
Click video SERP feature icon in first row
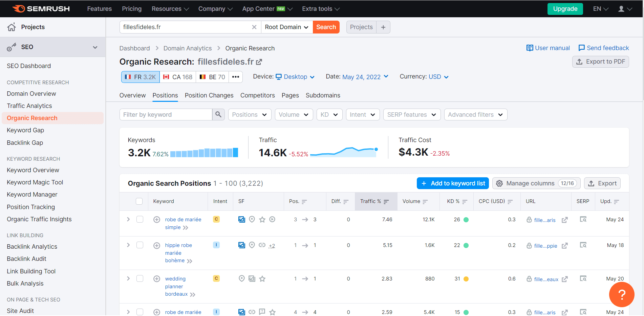pos(272,219)
